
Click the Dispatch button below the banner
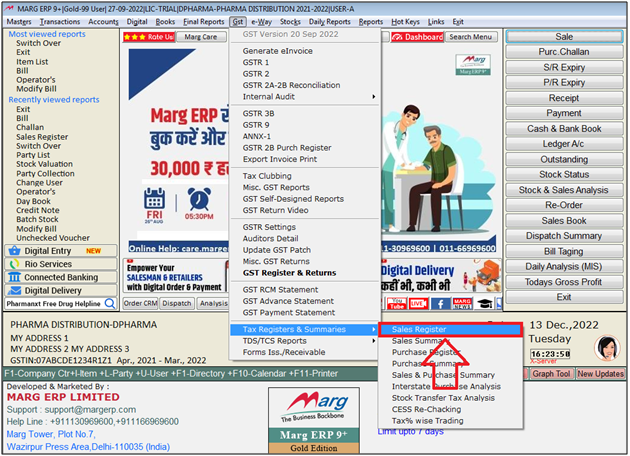coord(177,303)
